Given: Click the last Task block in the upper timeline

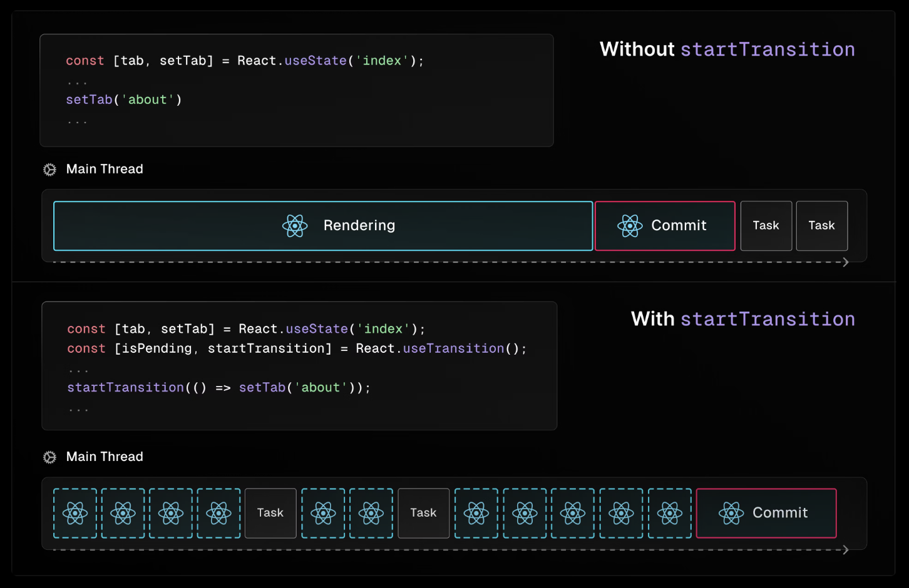Looking at the screenshot, I should (822, 226).
